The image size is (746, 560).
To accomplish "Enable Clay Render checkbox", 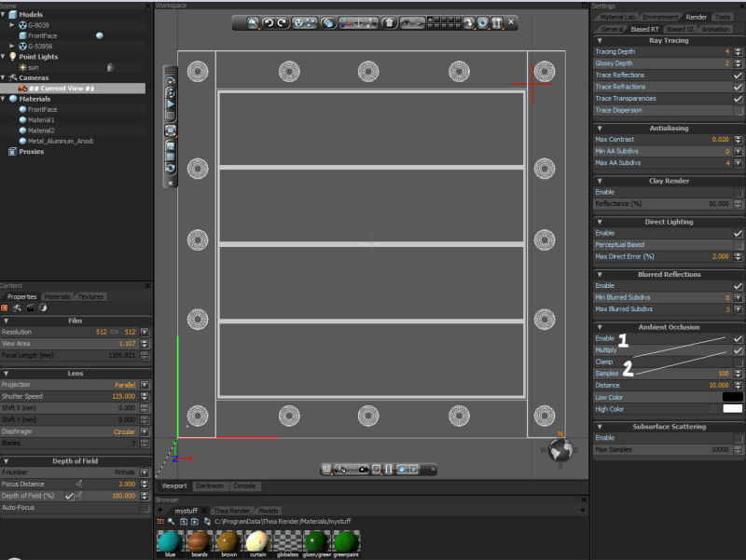I will coord(739,192).
